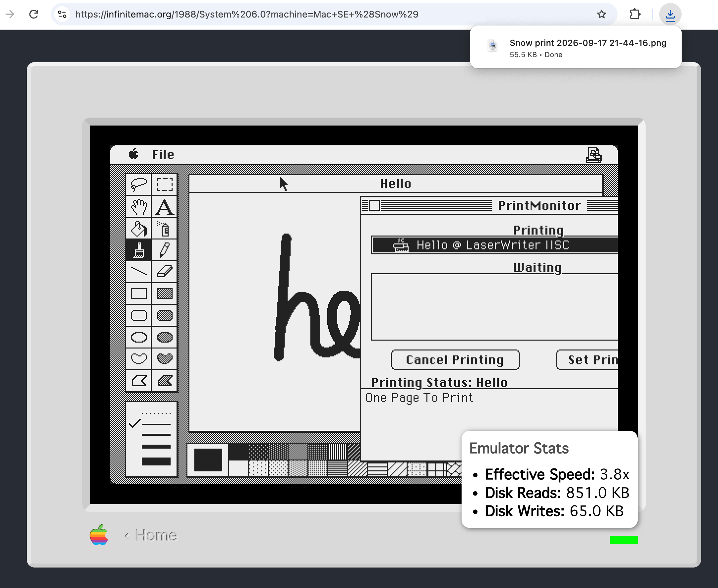Screen dimensions: 718x588
Task: Pick the hollow Polygon tool
Action: coord(138,381)
